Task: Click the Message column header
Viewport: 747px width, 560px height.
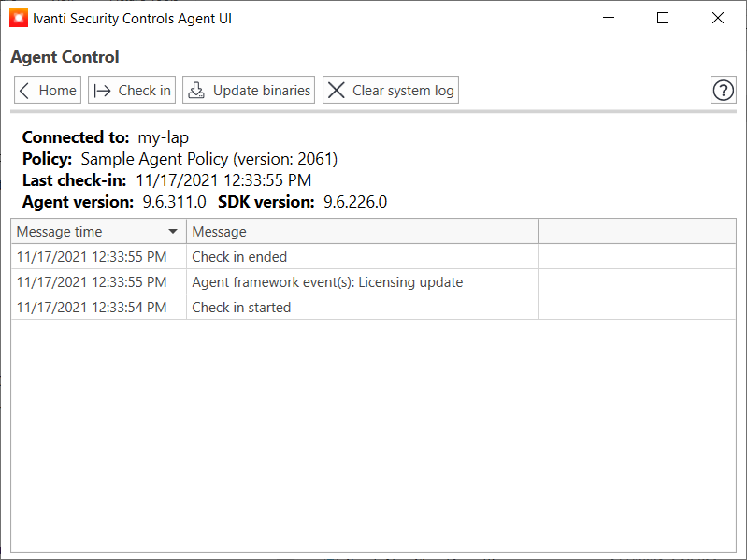Action: [x=362, y=232]
